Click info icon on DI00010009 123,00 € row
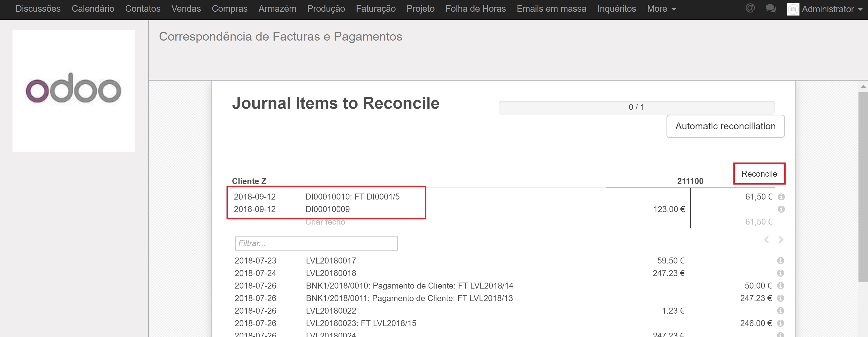This screenshot has height=337, width=868. click(x=781, y=209)
